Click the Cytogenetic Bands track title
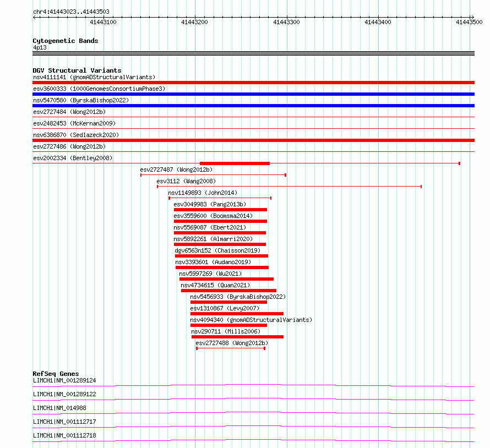Screen dimensions: 490x448 pos(66,41)
